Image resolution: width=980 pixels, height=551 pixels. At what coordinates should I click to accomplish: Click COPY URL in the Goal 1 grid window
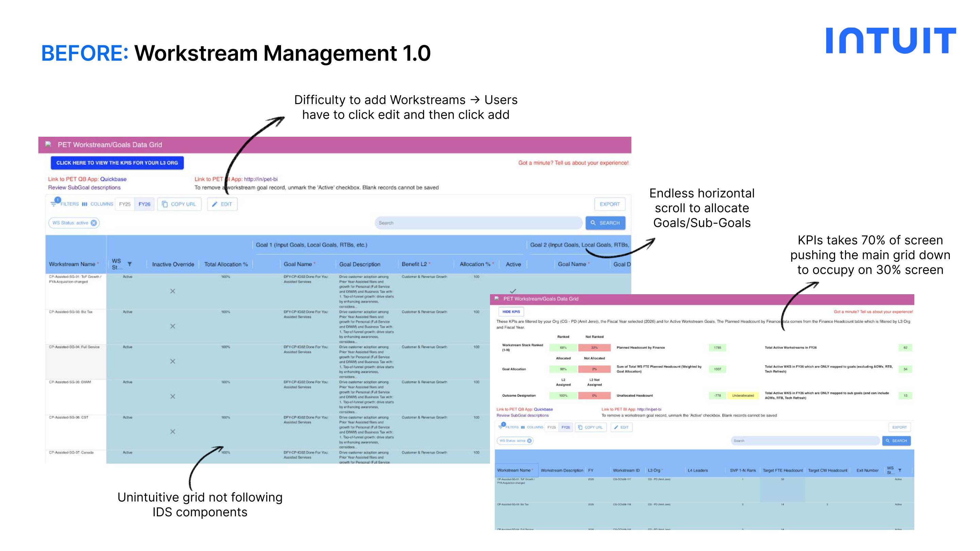tap(179, 204)
